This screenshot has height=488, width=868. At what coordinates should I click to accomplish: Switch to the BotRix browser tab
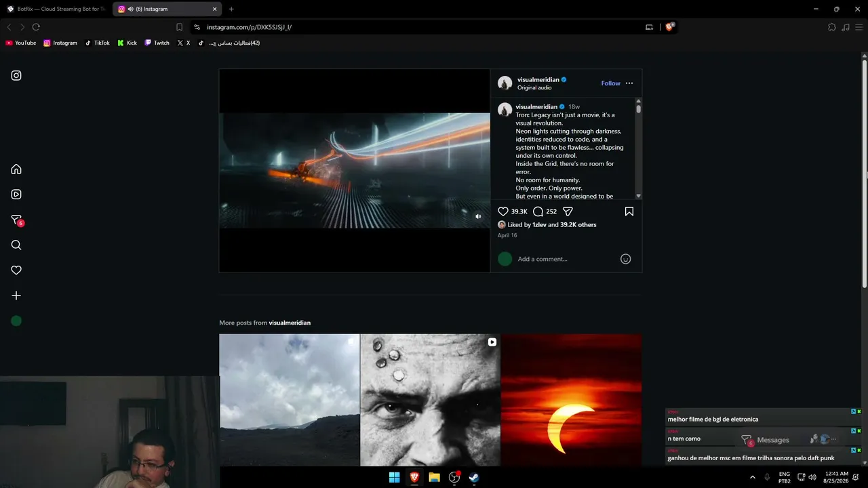tap(56, 9)
